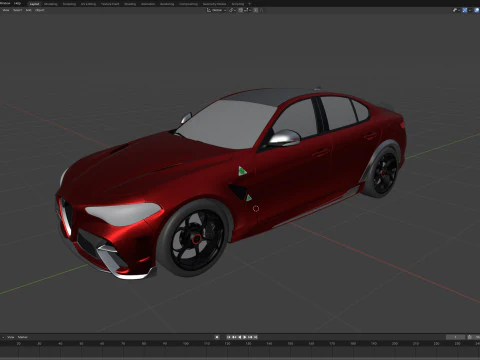The image size is (480, 360).
Task: Jump to the last frame
Action: [256, 337]
